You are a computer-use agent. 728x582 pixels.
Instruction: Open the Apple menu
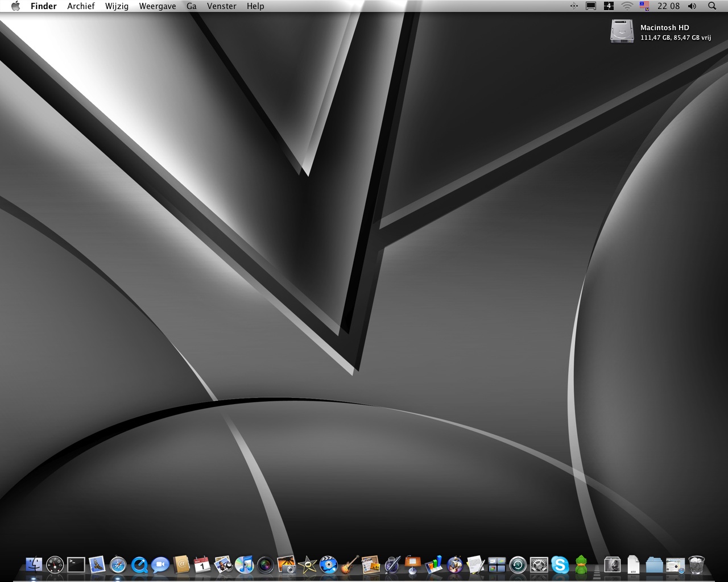point(15,6)
